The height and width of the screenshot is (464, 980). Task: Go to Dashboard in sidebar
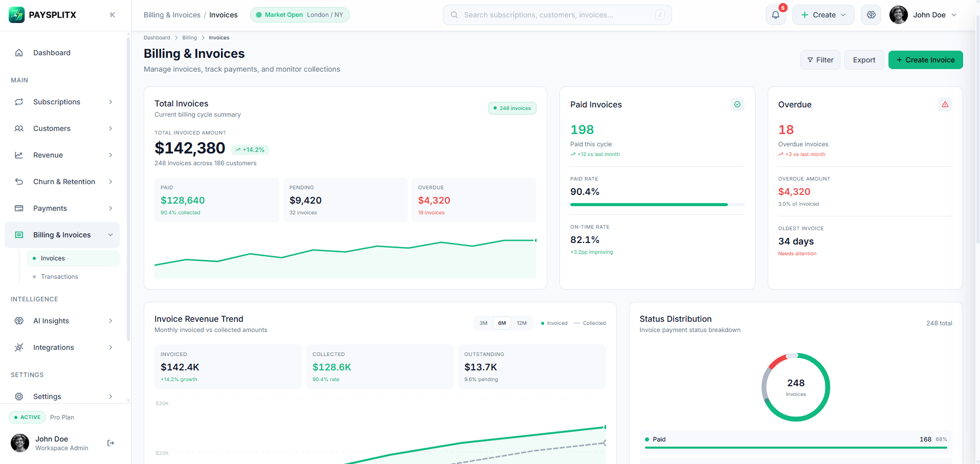pos(62,53)
